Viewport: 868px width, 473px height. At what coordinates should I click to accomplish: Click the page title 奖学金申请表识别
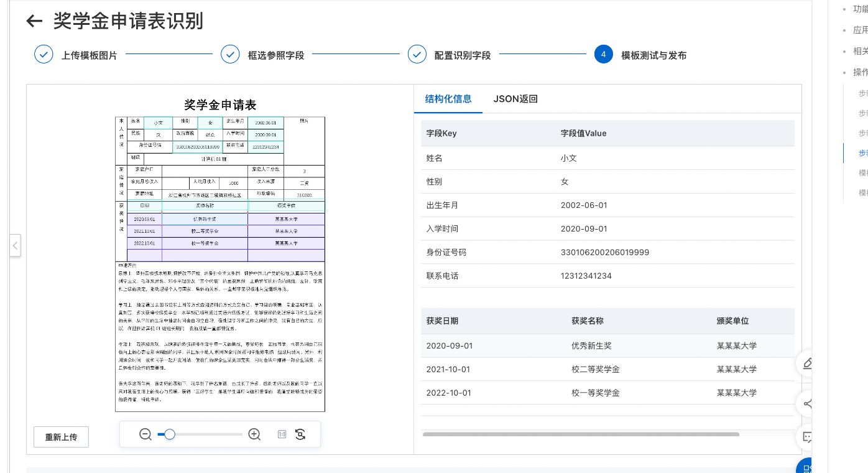point(128,21)
